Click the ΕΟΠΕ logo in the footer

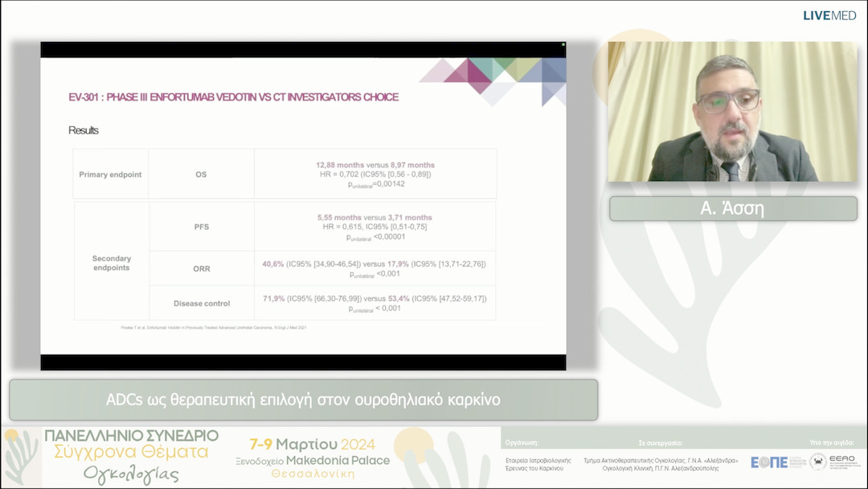point(778,462)
